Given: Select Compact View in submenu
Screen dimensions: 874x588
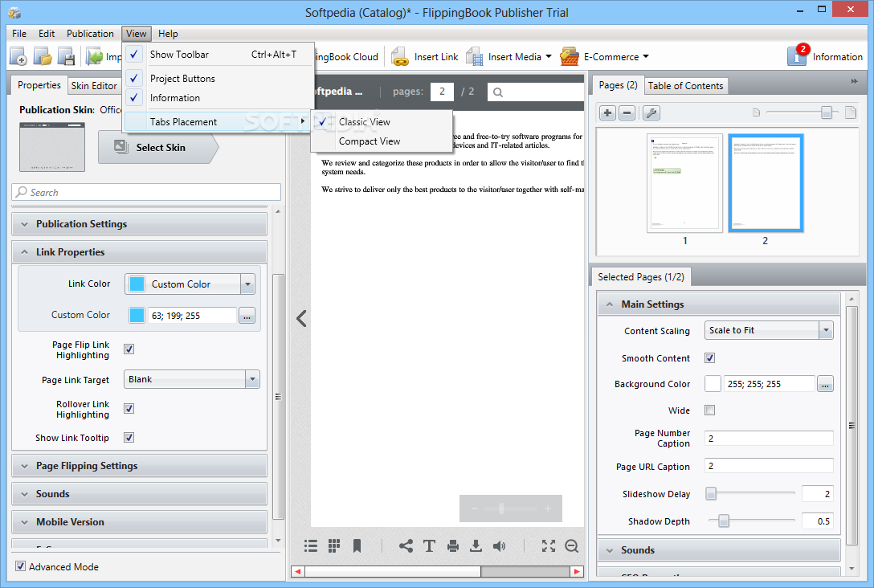Looking at the screenshot, I should [382, 141].
